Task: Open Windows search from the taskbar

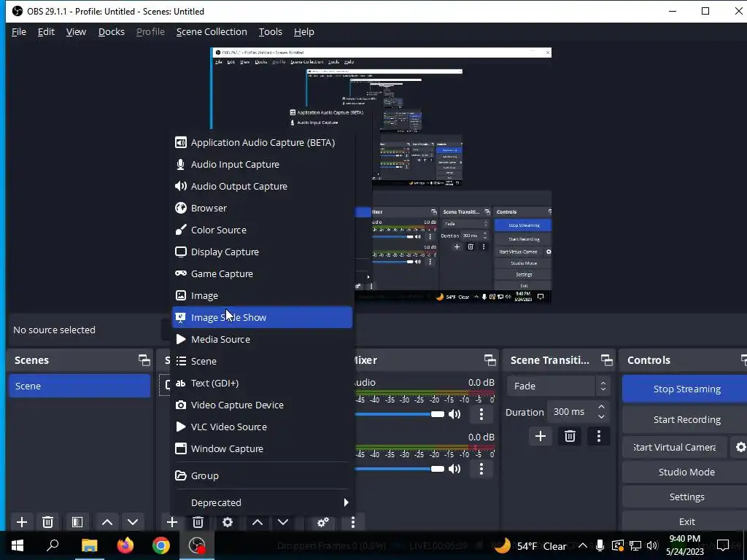Action: pyautogui.click(x=53, y=545)
